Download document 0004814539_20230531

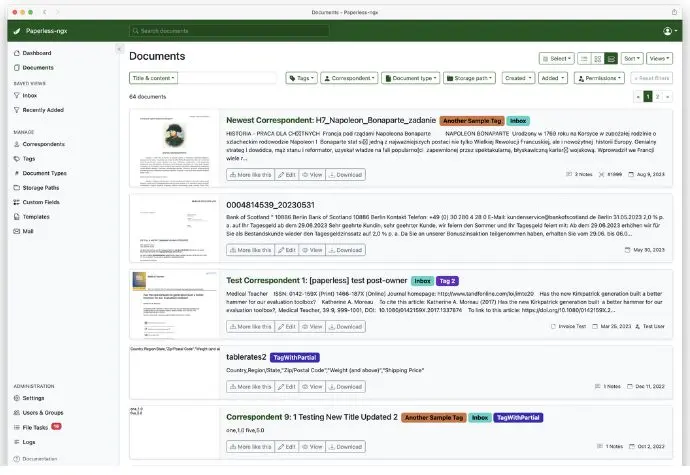345,250
